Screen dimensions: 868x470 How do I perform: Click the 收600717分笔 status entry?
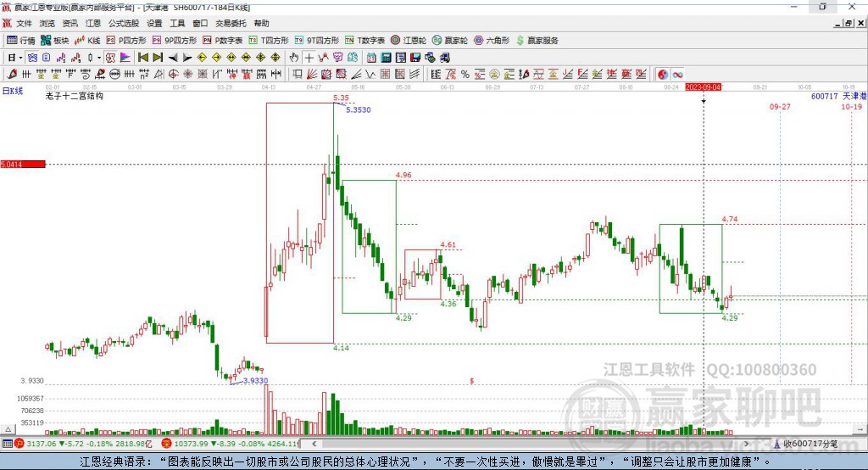coord(805,444)
